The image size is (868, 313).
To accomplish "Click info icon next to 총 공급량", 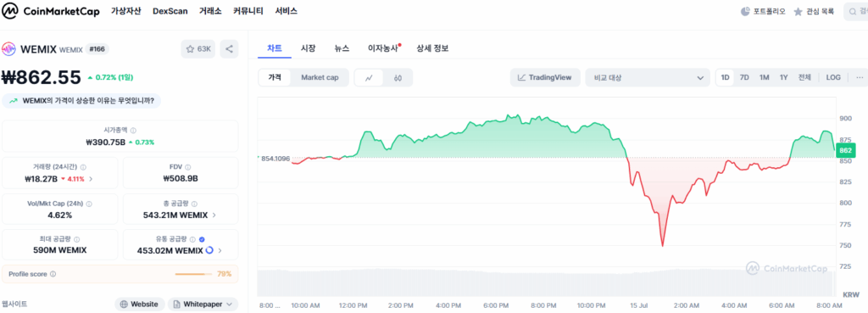I will pos(194,204).
